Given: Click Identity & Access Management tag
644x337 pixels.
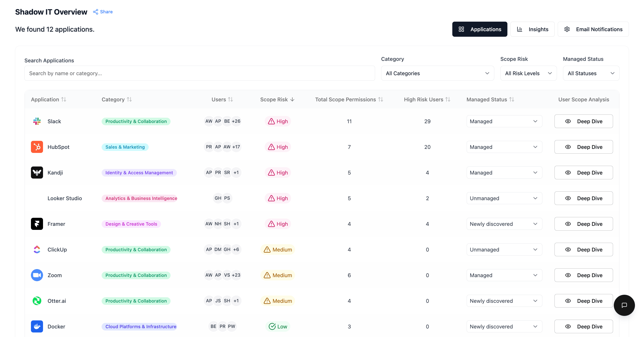Looking at the screenshot, I should click(x=139, y=173).
